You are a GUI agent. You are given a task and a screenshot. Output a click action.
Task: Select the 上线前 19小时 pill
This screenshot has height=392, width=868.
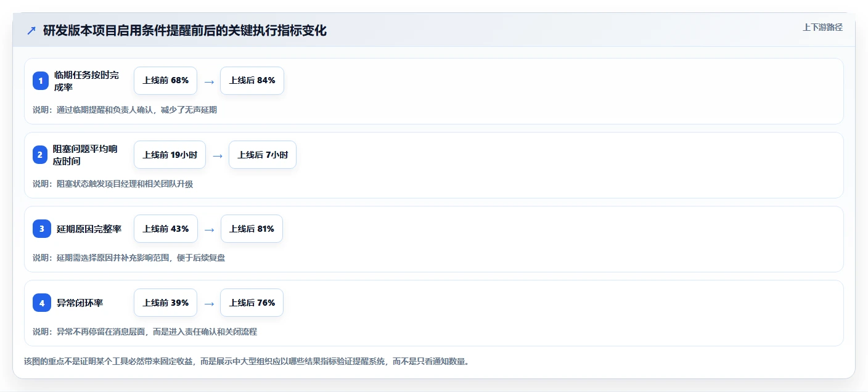tap(170, 155)
